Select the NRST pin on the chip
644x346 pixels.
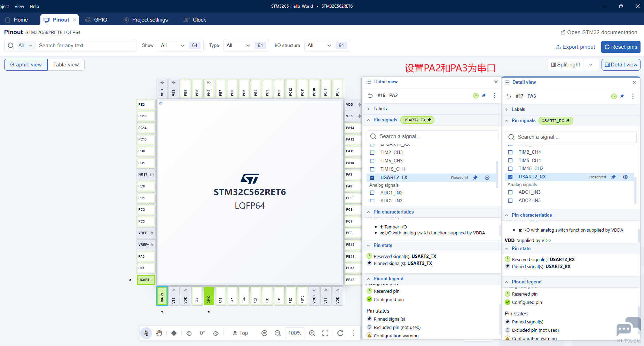pos(146,175)
